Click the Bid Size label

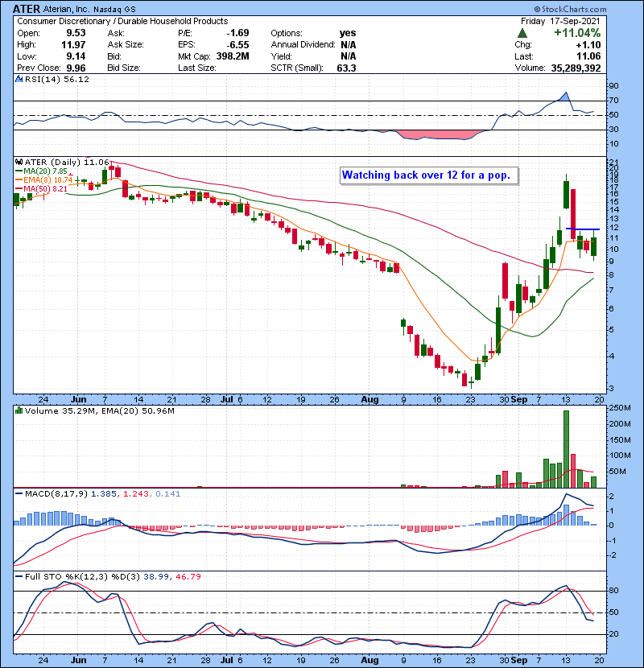click(124, 68)
